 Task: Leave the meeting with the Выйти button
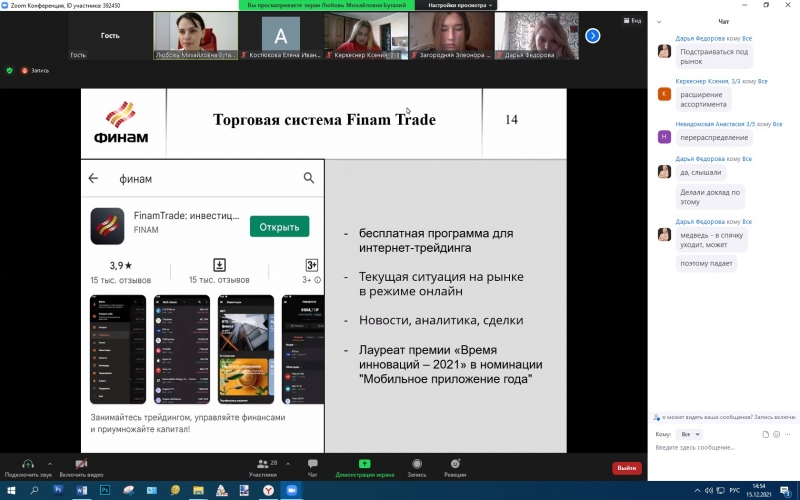[x=627, y=468]
